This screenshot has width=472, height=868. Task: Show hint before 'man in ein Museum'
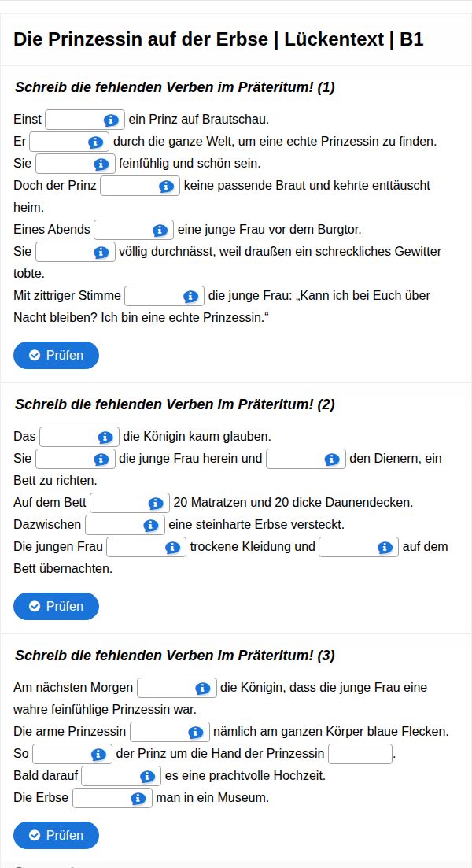[138, 799]
